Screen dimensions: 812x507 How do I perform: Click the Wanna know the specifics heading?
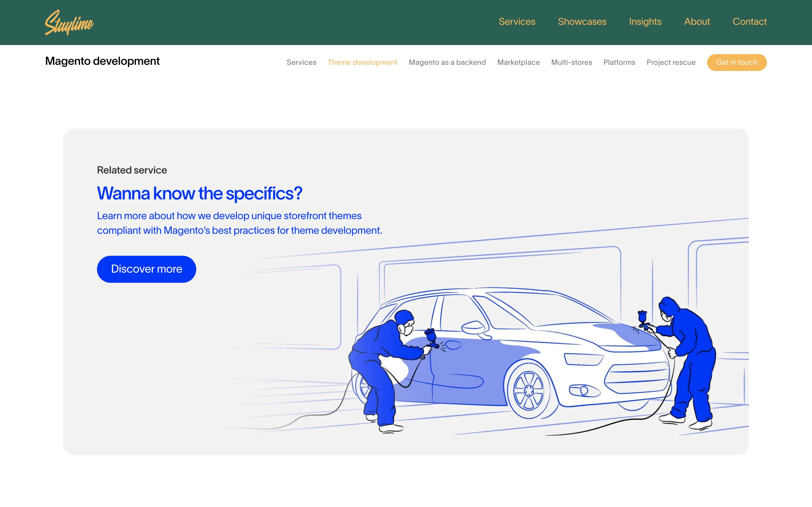pos(199,194)
